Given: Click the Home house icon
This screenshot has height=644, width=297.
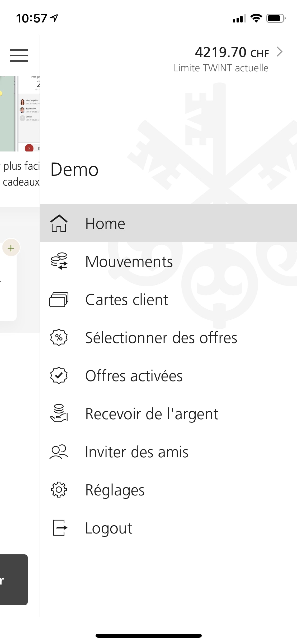Looking at the screenshot, I should 59,223.
